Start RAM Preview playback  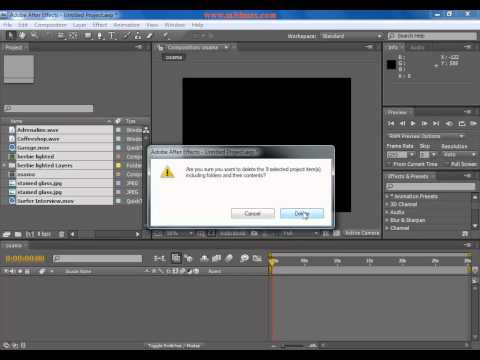[x=473, y=124]
